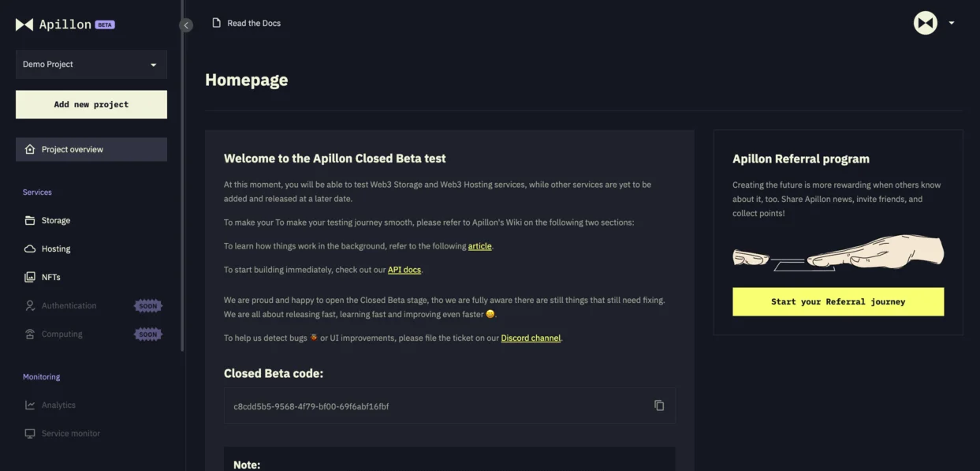Click the Add new project button
This screenshot has height=471, width=980.
(x=91, y=104)
